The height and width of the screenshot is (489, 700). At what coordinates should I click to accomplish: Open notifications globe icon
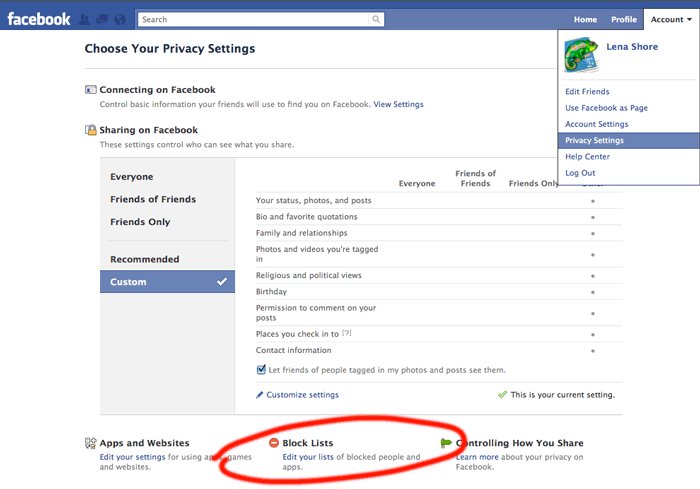point(120,19)
